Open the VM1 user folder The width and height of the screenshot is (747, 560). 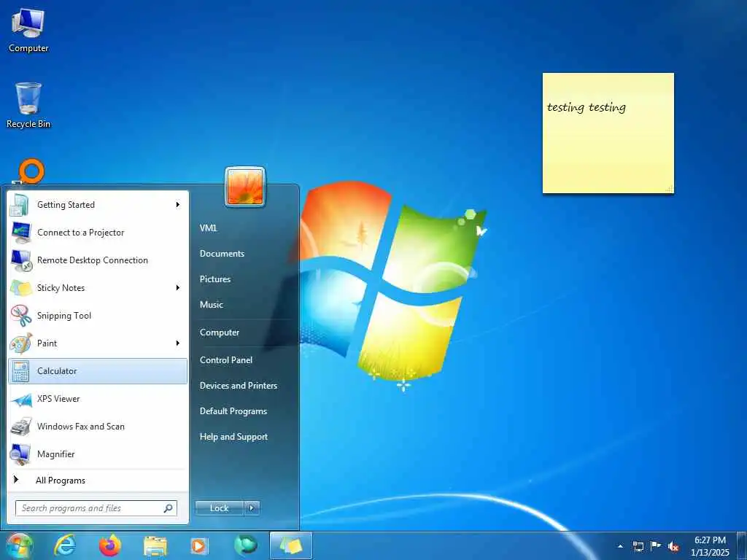click(209, 228)
